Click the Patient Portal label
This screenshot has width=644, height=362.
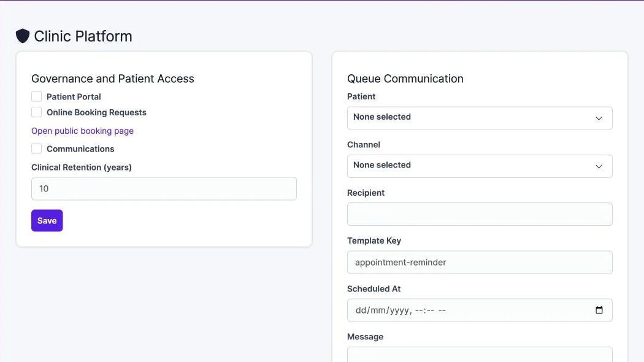pyautogui.click(x=74, y=96)
